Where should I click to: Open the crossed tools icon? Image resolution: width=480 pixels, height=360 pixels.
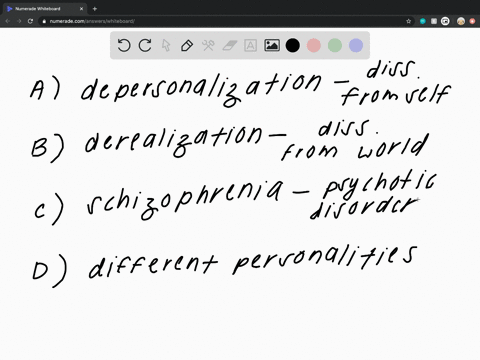click(x=208, y=45)
